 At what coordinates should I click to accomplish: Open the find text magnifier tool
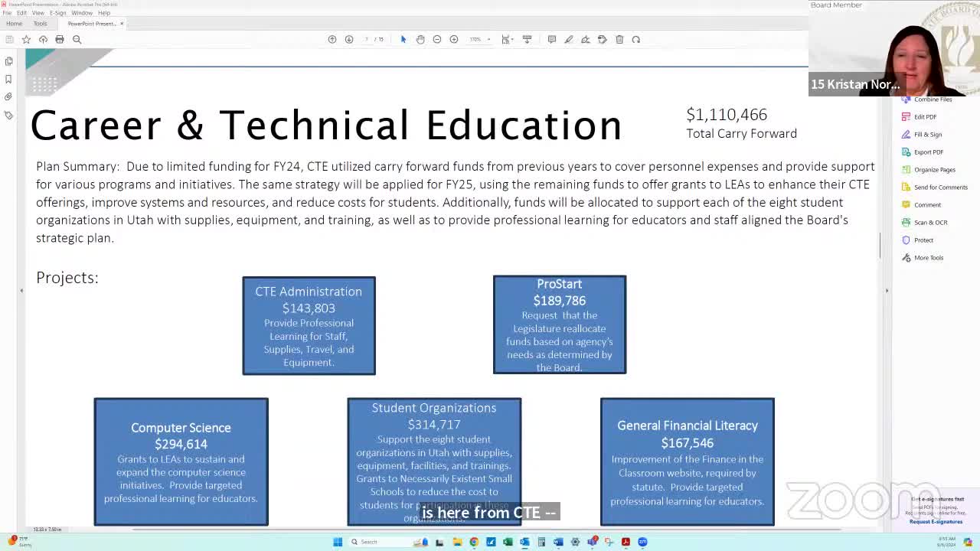(77, 39)
